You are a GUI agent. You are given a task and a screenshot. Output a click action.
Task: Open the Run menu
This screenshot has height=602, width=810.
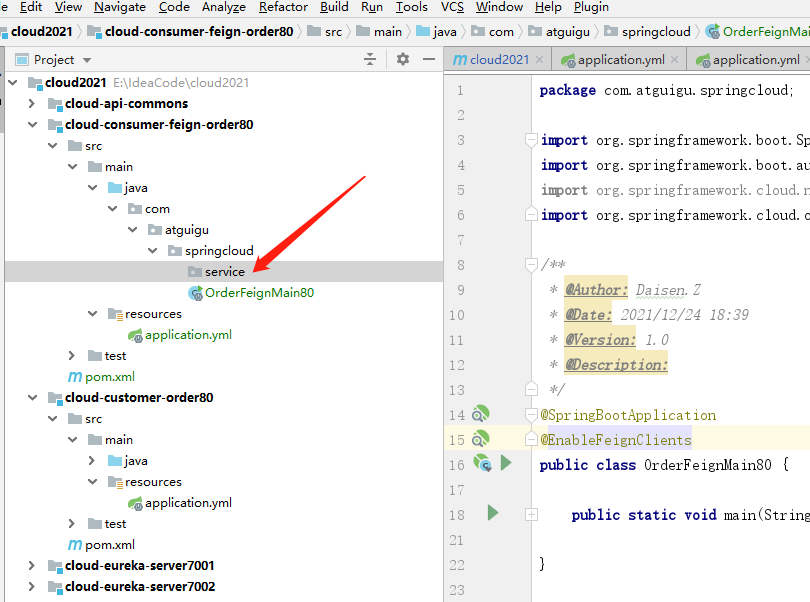pyautogui.click(x=372, y=7)
